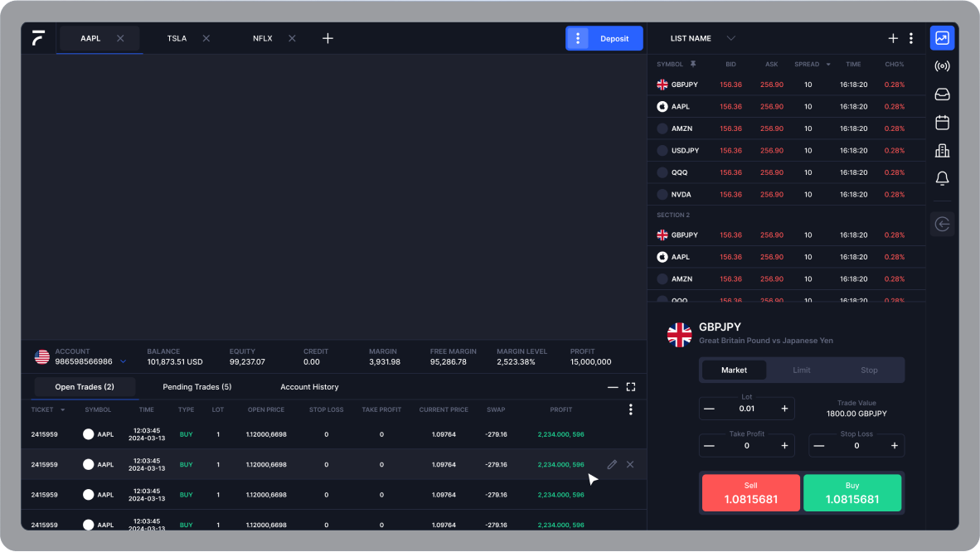Screen dimensions: 980x552
Task: Decrease the Take Profit value
Action: pos(709,446)
